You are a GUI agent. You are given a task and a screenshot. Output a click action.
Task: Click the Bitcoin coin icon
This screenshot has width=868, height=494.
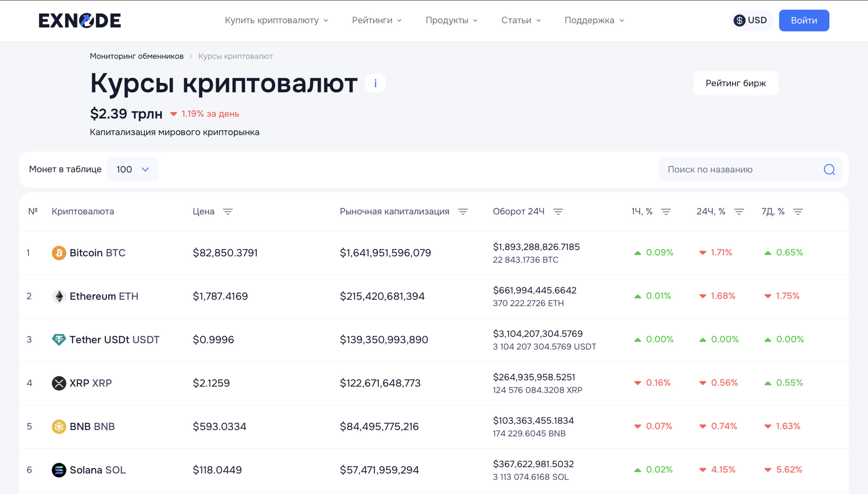59,253
